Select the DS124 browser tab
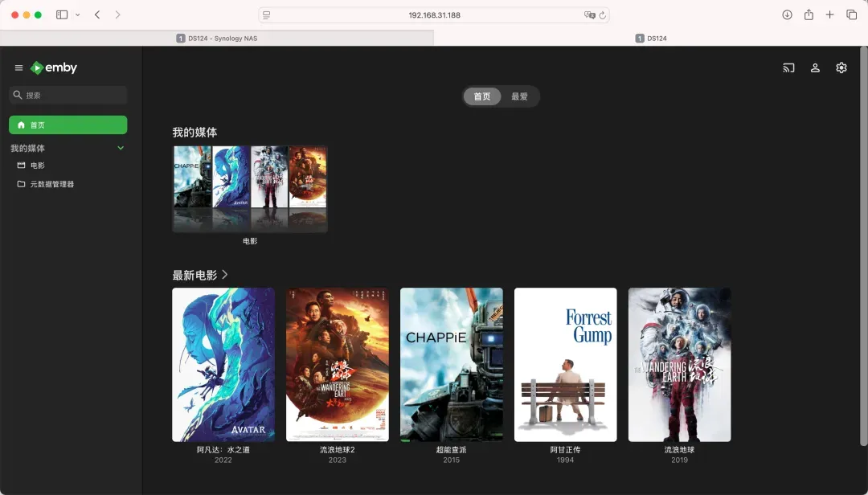Screen dimensions: 868x495 [x=651, y=39]
